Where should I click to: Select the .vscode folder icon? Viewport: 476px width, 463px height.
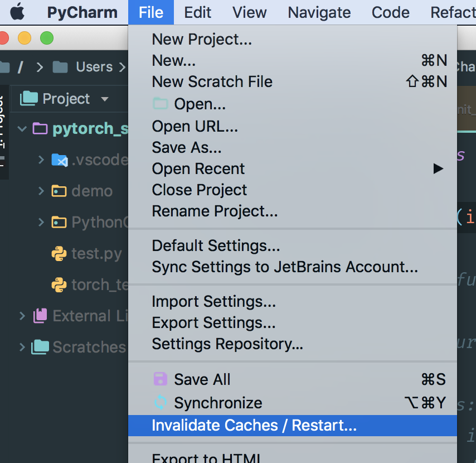(60, 160)
